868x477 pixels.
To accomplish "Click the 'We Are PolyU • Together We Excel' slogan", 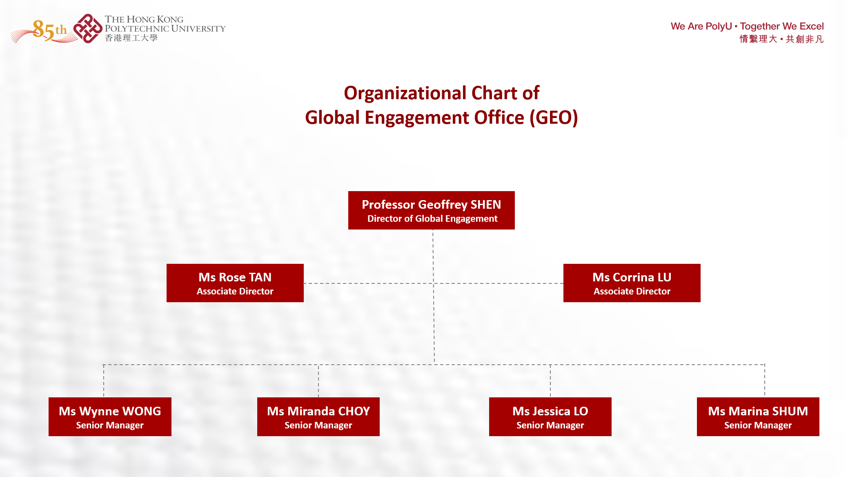I will 747,26.
